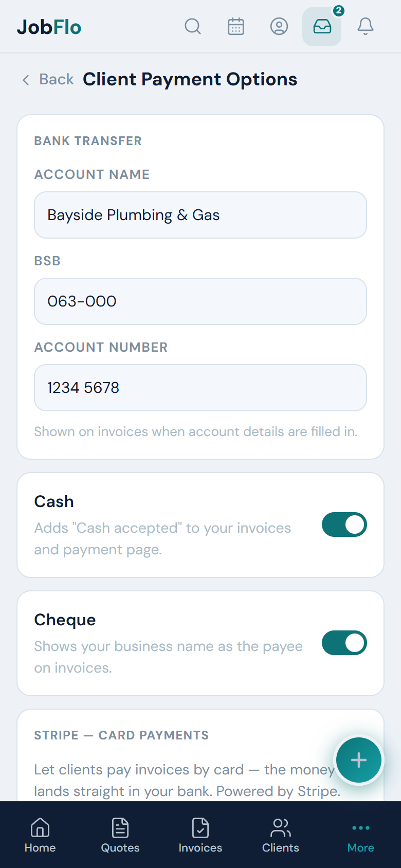
Task: Edit the Account Name field
Action: (200, 215)
